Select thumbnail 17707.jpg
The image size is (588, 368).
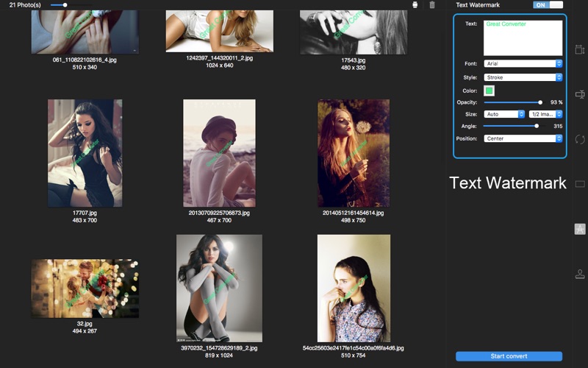coord(85,153)
